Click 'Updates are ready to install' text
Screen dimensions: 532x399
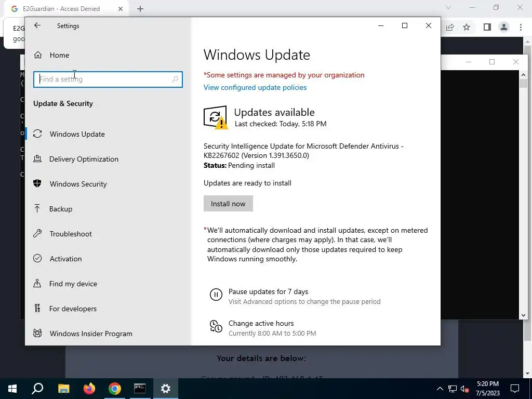[247, 183]
